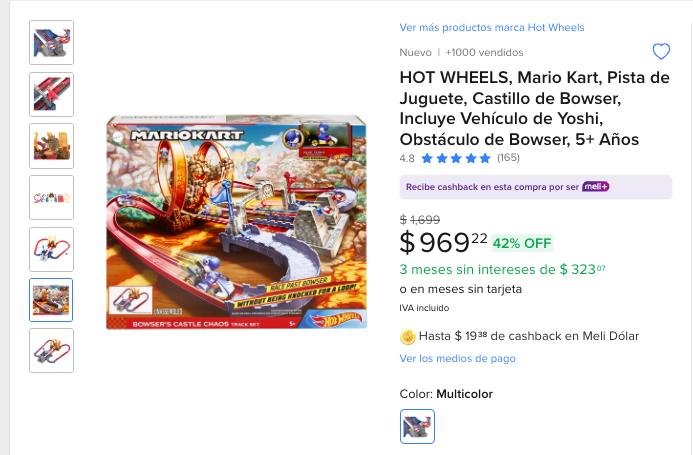Select the Multicolor color swatch

tap(417, 426)
